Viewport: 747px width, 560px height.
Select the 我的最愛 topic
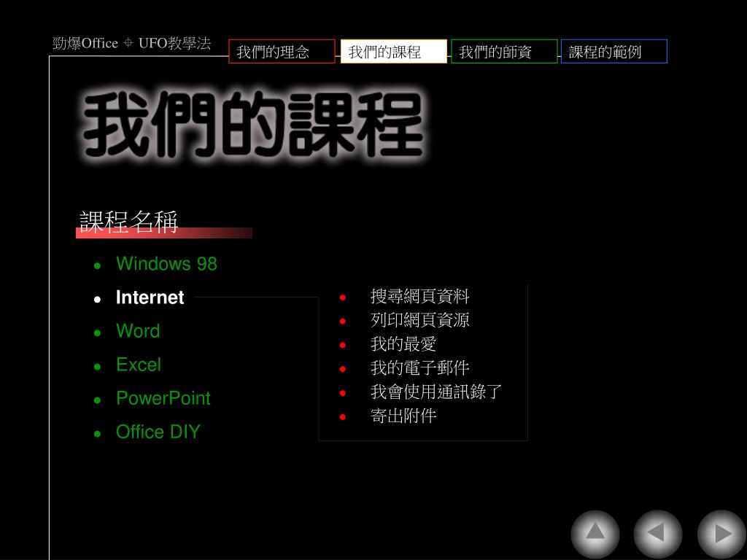403,344
